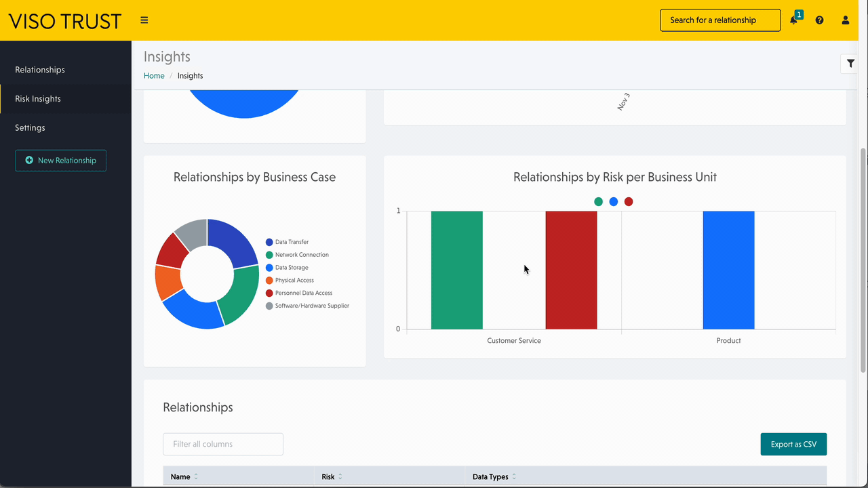
Task: Click the Customer Service axis label
Action: coord(514,341)
